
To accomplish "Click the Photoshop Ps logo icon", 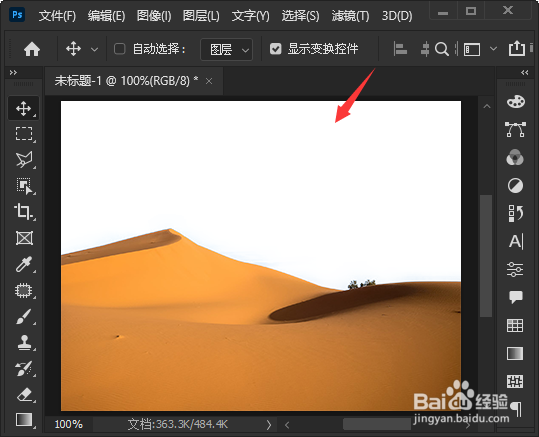I will (17, 14).
